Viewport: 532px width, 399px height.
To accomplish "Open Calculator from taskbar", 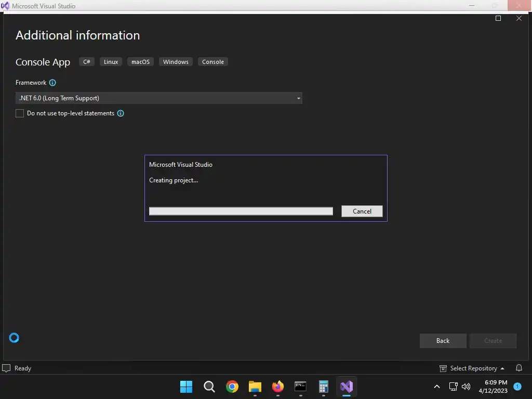I will (323, 387).
